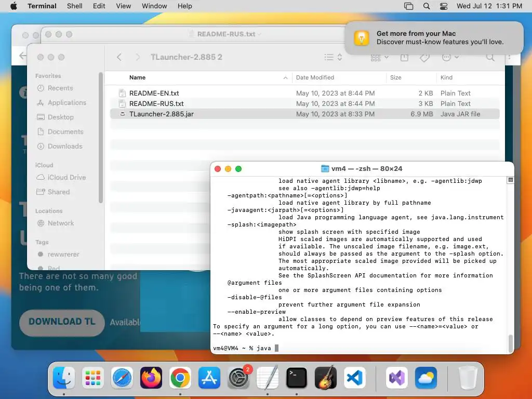Open Launchpad from the Dock
The image size is (532, 399).
coord(93,378)
